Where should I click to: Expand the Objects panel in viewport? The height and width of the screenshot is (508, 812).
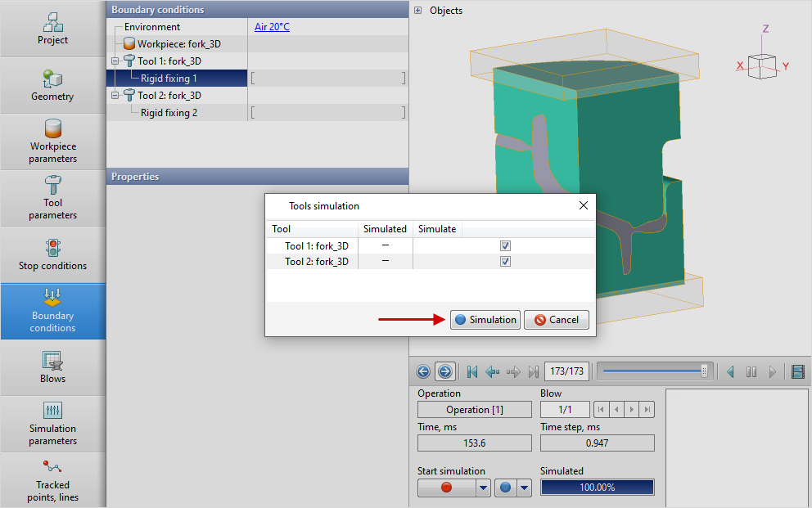(x=418, y=11)
